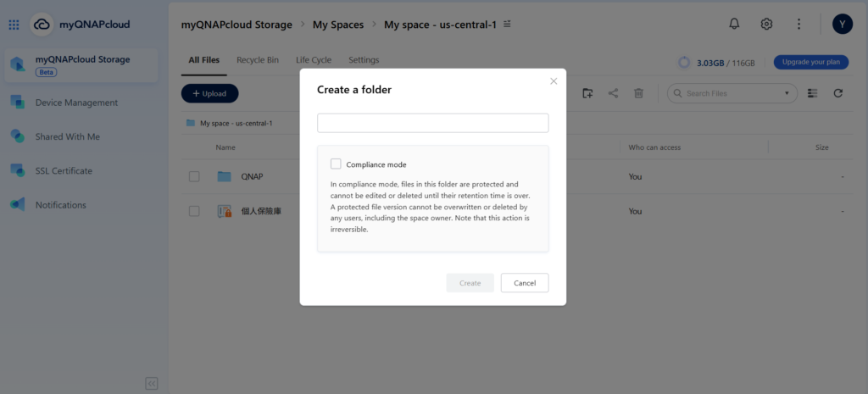868x394 pixels.
Task: Open Device Management in the sidebar
Action: (76, 103)
